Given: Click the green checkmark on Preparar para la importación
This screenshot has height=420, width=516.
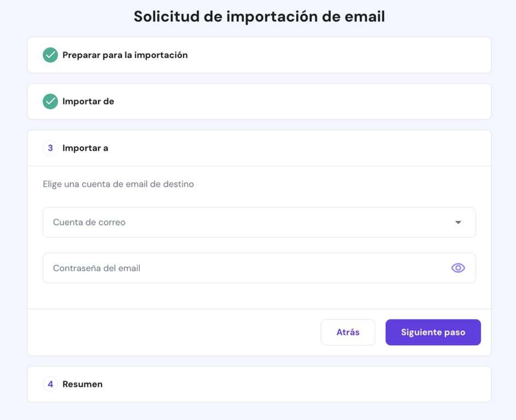Looking at the screenshot, I should tap(50, 55).
